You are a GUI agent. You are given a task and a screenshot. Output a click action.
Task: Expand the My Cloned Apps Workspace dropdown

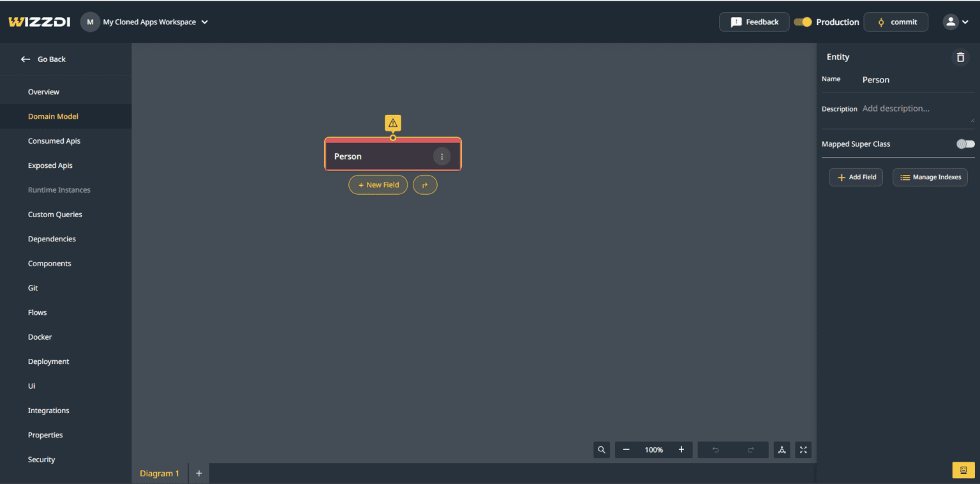205,22
